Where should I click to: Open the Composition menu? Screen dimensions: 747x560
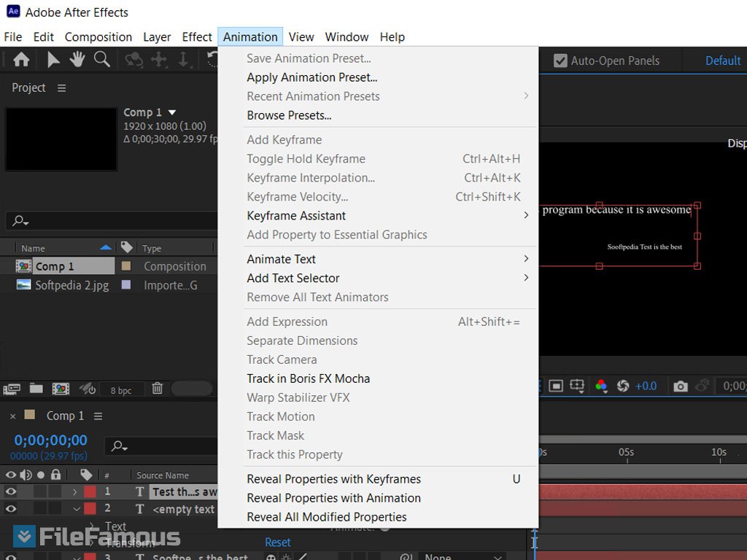(x=98, y=36)
